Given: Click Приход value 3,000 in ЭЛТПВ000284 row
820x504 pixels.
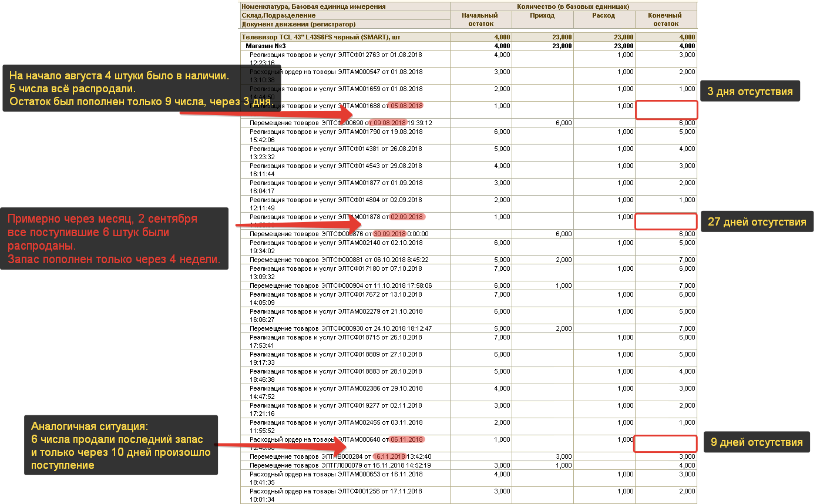Looking at the screenshot, I should [x=563, y=456].
